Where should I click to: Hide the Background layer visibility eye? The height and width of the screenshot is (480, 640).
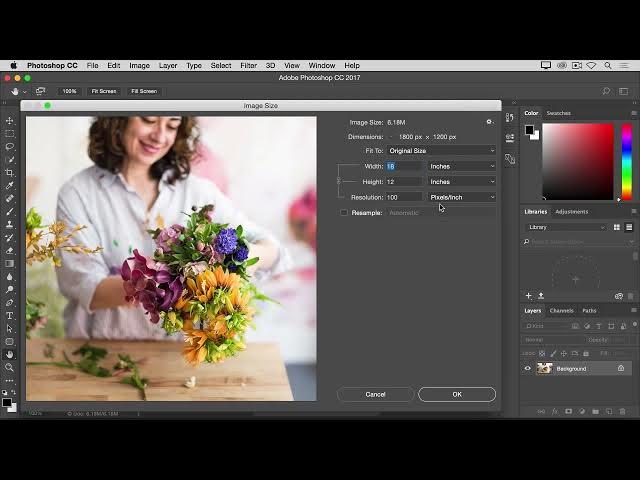[x=528, y=368]
